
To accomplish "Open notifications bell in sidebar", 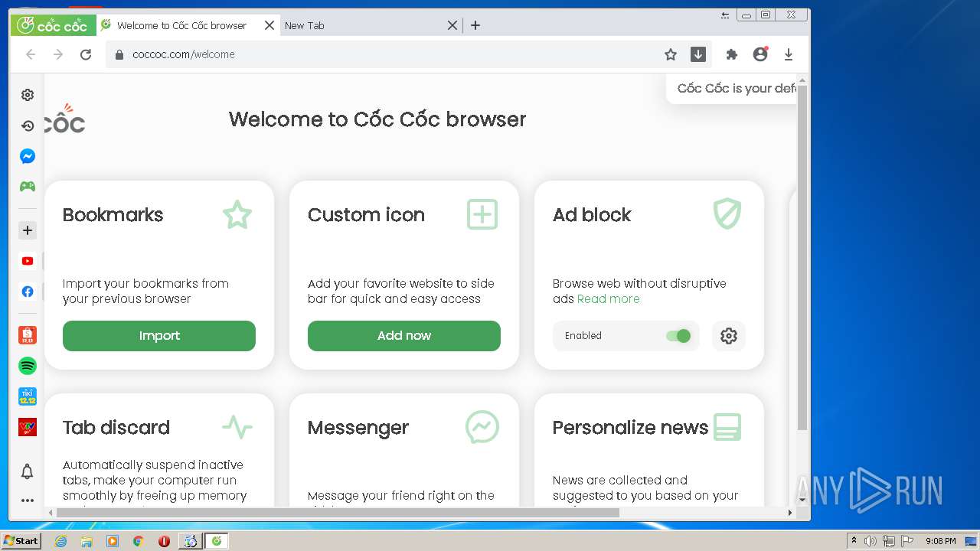I will (28, 471).
